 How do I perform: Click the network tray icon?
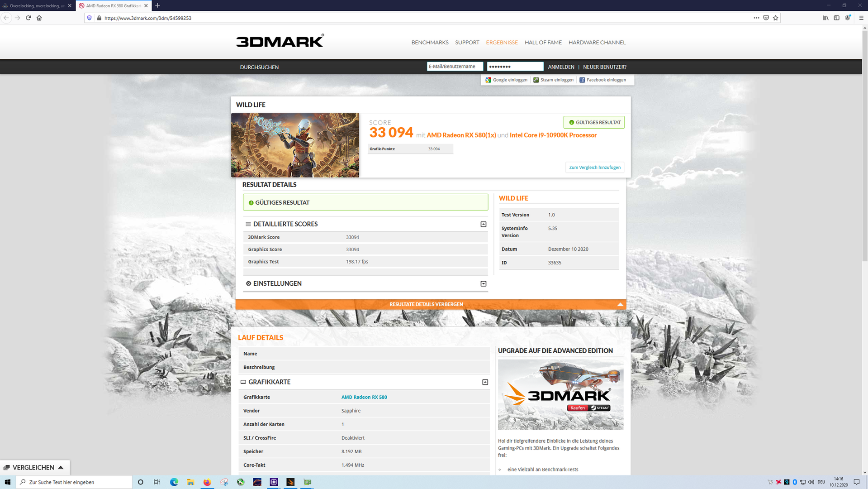pyautogui.click(x=802, y=482)
